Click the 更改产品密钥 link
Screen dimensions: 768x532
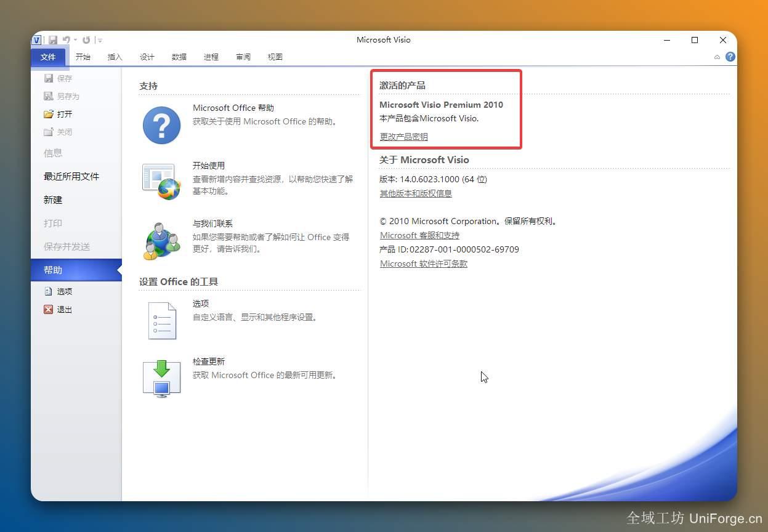tap(403, 137)
